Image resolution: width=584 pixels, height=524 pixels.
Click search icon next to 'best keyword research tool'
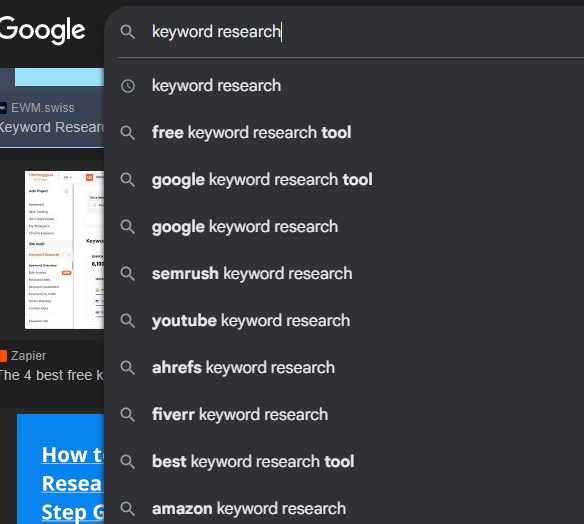127,461
